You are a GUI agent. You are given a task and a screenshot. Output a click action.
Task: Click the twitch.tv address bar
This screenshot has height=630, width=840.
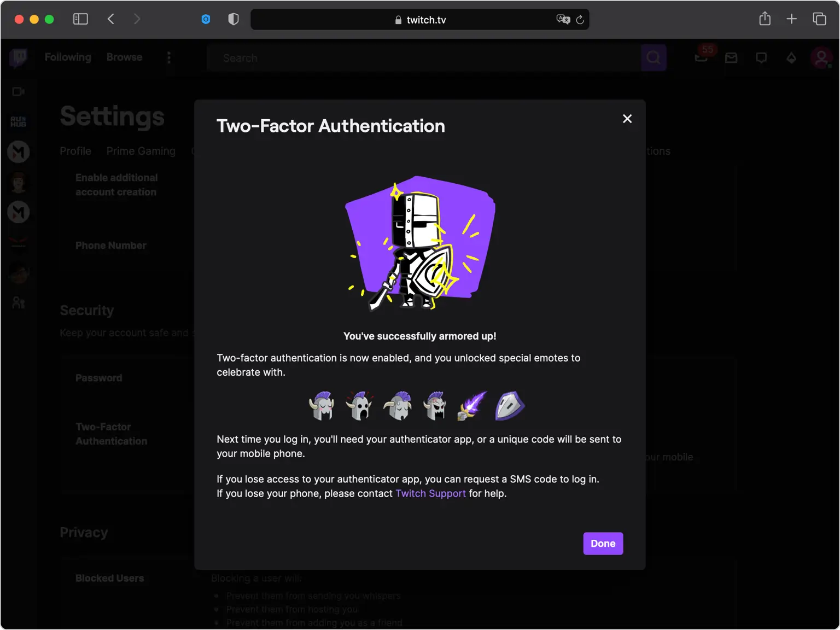point(420,20)
